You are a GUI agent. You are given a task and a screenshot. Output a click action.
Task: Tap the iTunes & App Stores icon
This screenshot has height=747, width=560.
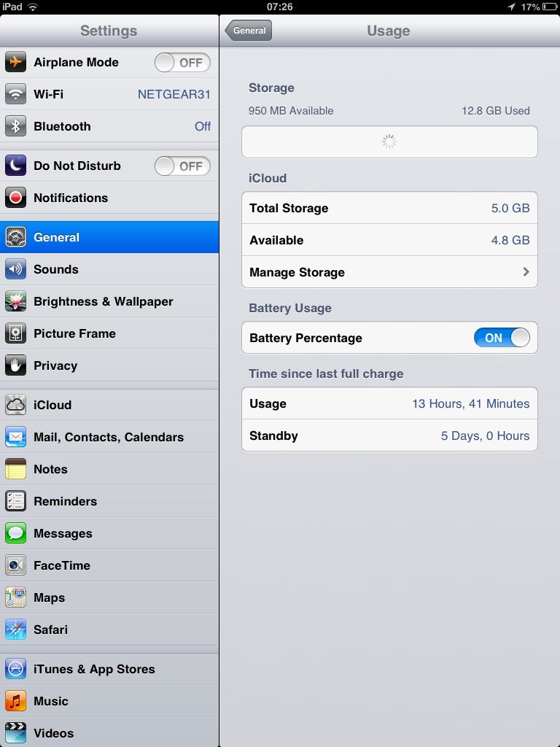(x=15, y=669)
